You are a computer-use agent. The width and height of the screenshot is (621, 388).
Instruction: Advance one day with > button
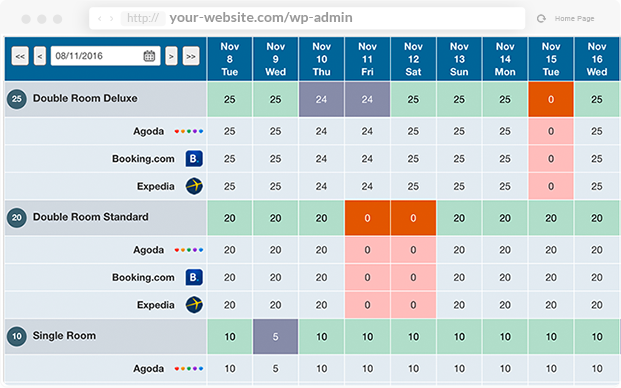click(x=171, y=56)
